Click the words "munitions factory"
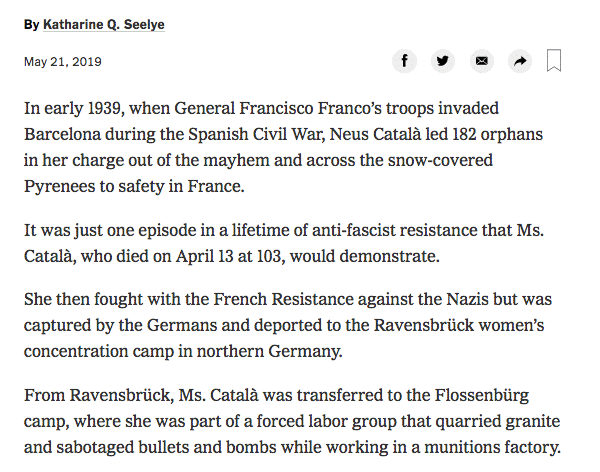This screenshot has width=600, height=472. coord(492,448)
